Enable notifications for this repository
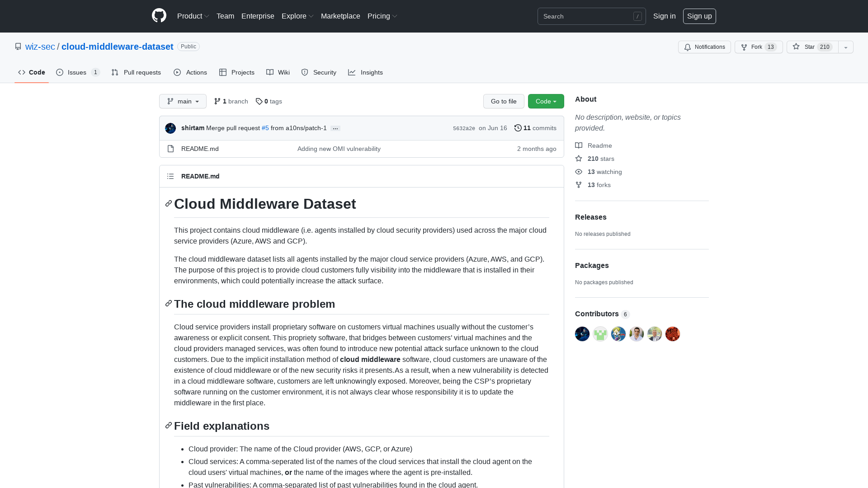This screenshot has width=868, height=488. pos(704,47)
